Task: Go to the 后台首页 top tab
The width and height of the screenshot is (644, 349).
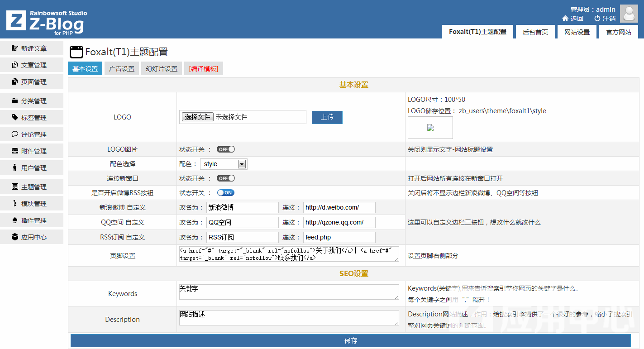Action: pos(535,32)
